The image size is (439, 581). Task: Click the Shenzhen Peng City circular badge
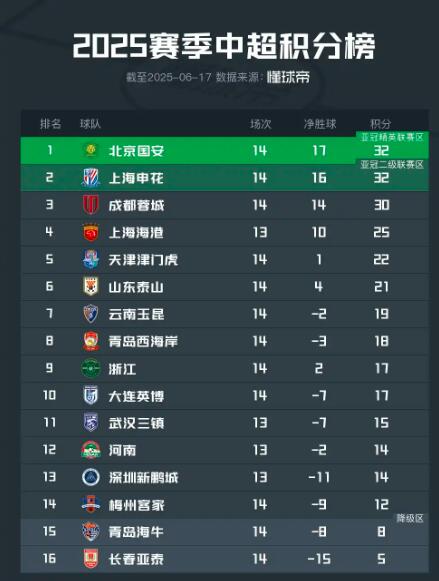coord(91,477)
